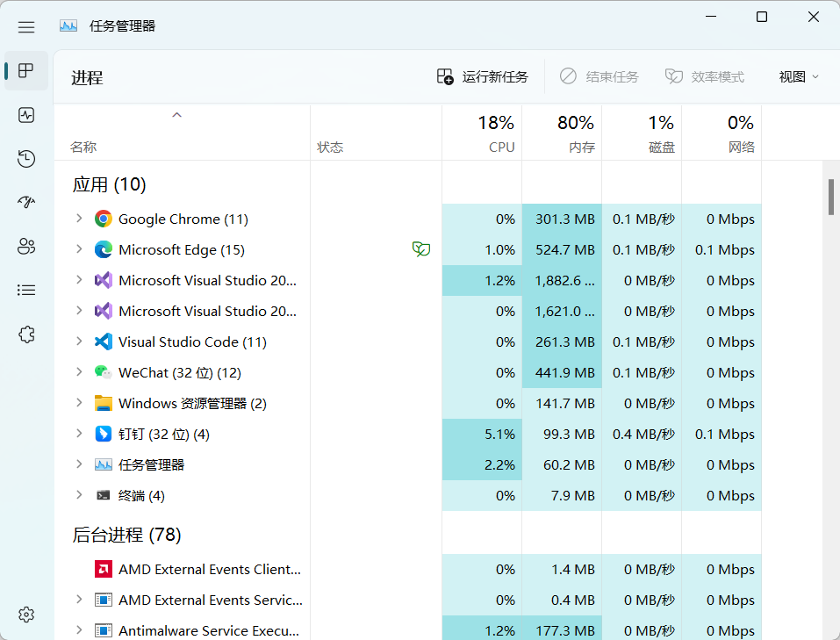This screenshot has width=840, height=640.
Task: Open Startup apps page in sidebar
Action: tap(25, 202)
